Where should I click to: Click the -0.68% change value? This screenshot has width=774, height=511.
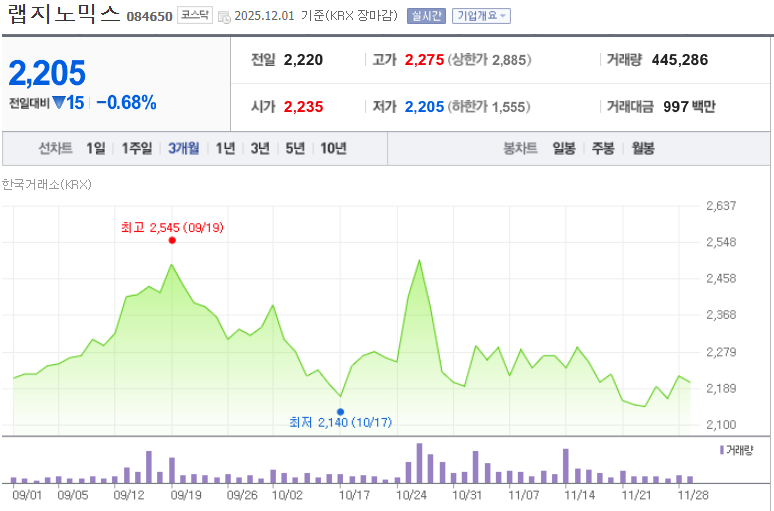(x=126, y=103)
